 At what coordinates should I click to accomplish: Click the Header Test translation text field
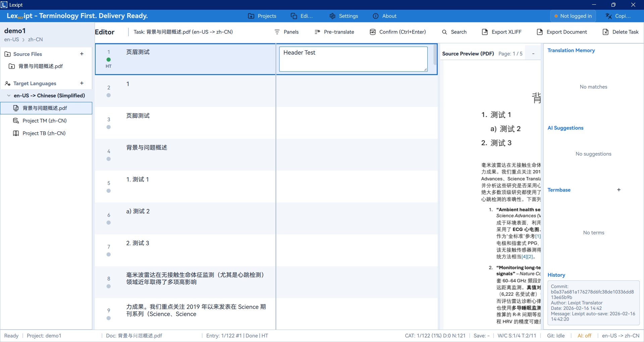(353, 59)
